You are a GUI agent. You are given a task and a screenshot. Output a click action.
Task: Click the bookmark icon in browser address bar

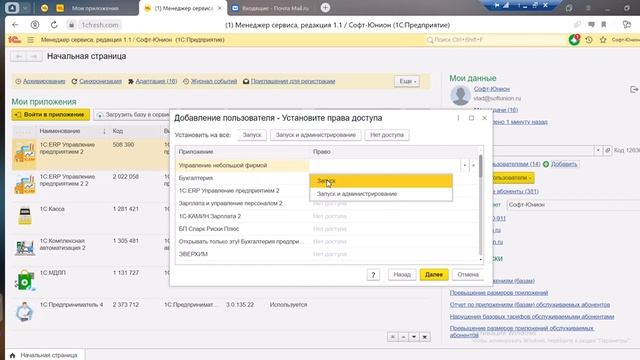[604, 25]
